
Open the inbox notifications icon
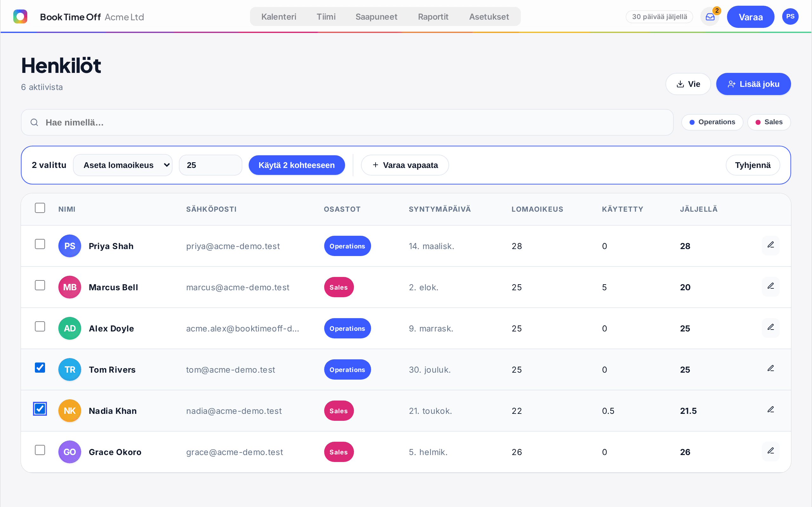[x=710, y=17]
